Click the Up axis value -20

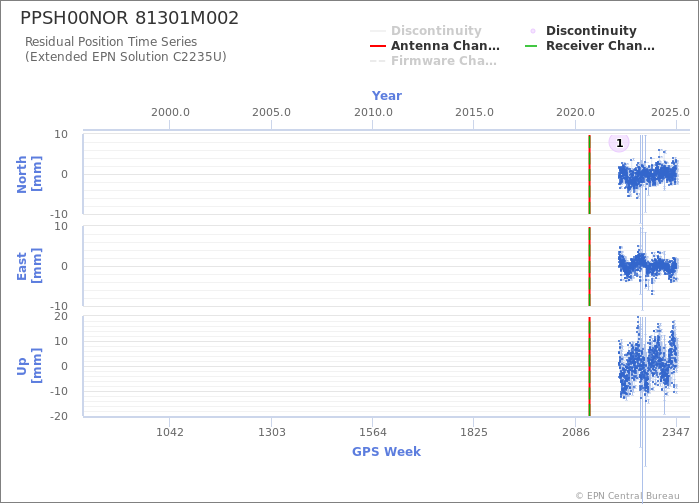(58, 416)
